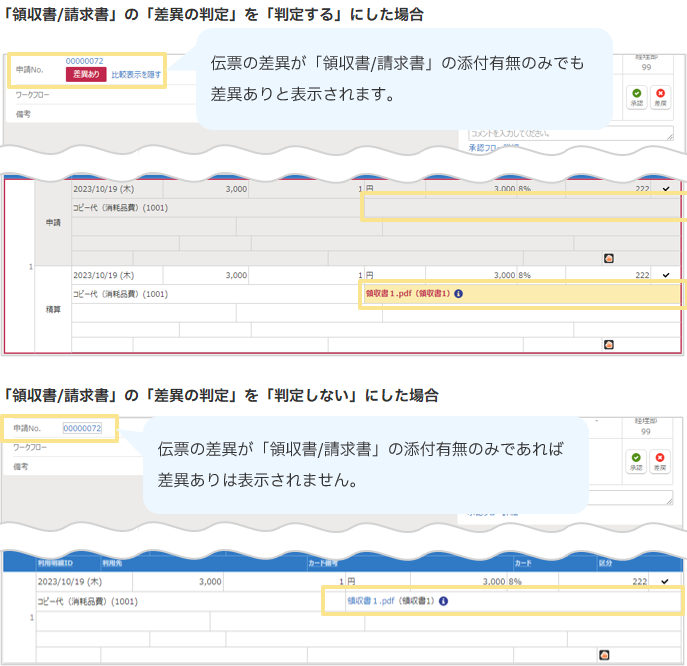Toggle the checkmark in the 精算 row
This screenshot has height=666, width=687.
(x=667, y=274)
